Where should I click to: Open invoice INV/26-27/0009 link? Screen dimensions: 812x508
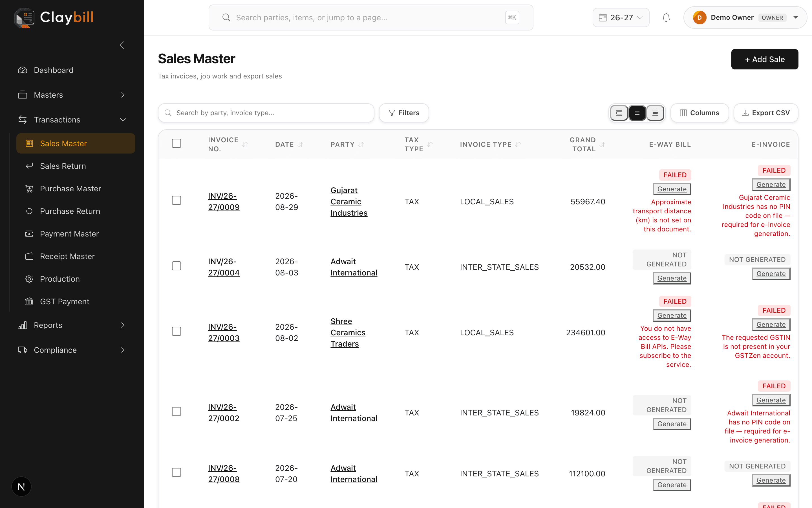[224, 202]
